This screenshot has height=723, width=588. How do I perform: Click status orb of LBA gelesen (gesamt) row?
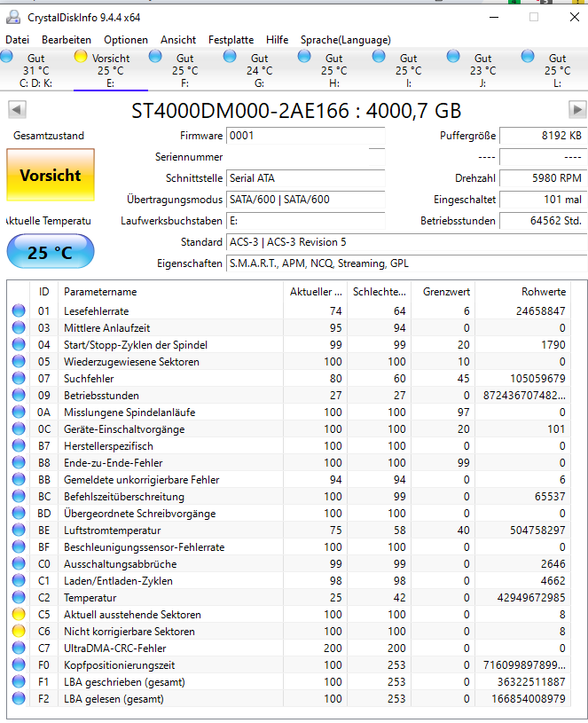(x=19, y=698)
